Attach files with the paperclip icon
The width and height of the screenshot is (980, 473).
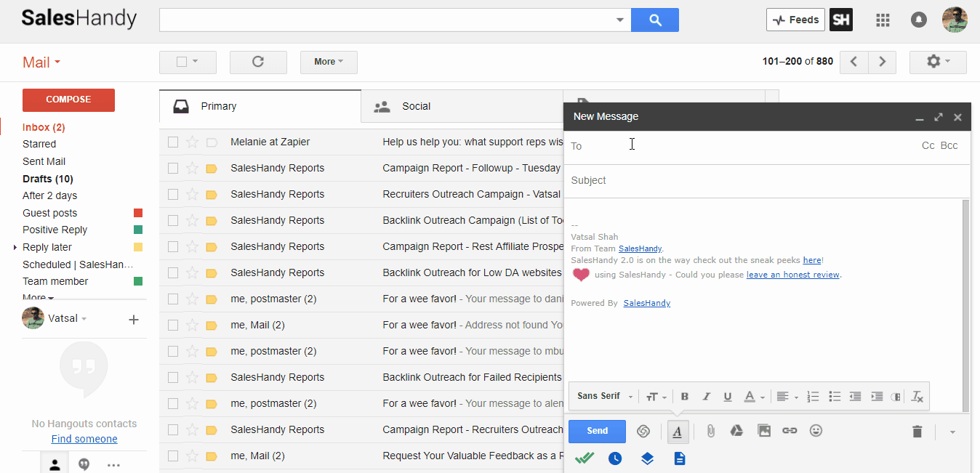click(711, 431)
